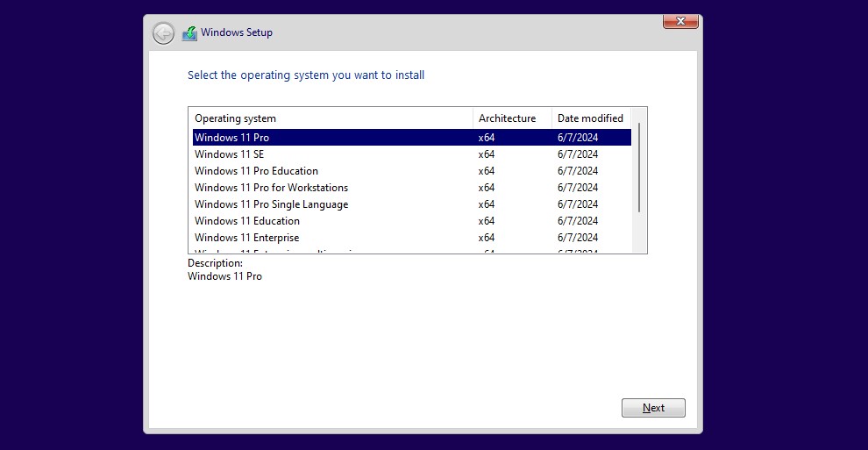The height and width of the screenshot is (450, 868).
Task: Click the list's vertical scrollbar thumb
Action: point(639,168)
